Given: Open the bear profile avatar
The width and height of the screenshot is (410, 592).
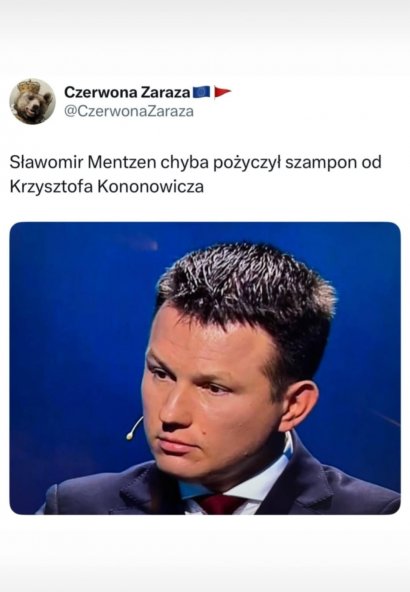Looking at the screenshot, I should [32, 102].
